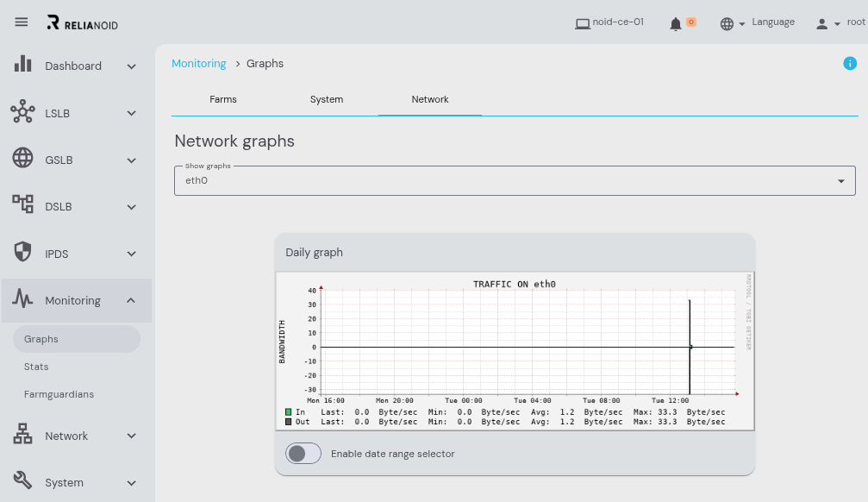Select the Network tab

click(x=430, y=100)
